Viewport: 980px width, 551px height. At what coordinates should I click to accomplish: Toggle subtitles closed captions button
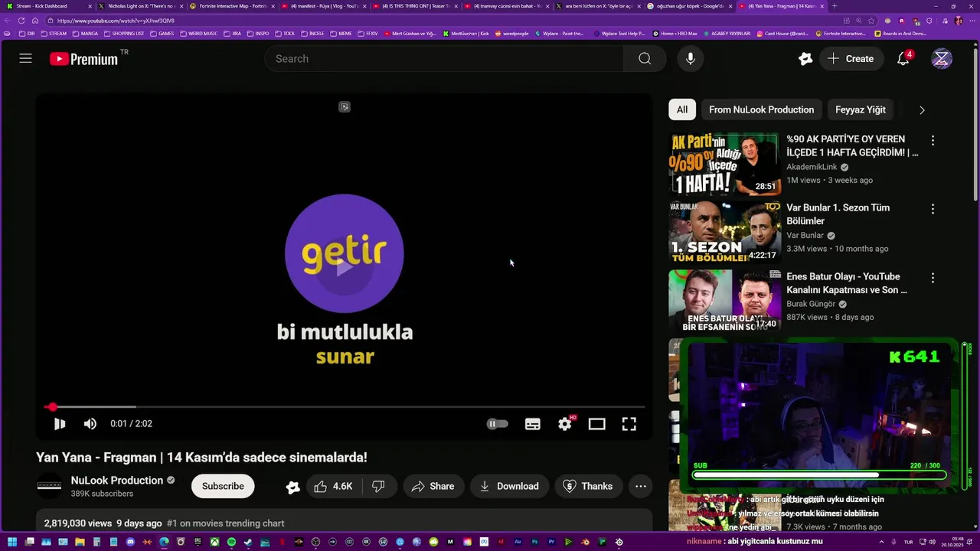tap(533, 424)
